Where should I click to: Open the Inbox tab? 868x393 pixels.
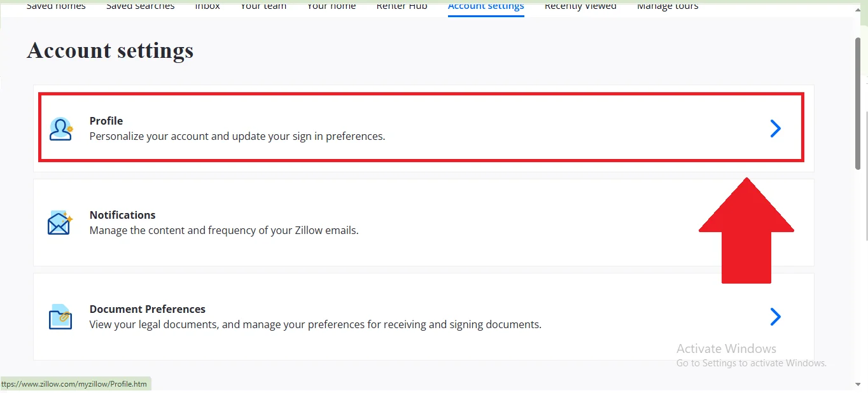click(x=207, y=6)
